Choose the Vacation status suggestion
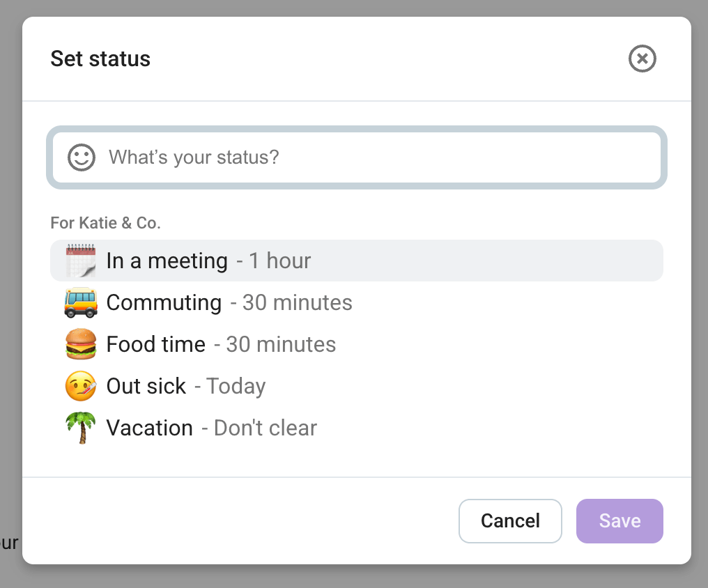Screen dimensions: 708x588 coord(150,428)
